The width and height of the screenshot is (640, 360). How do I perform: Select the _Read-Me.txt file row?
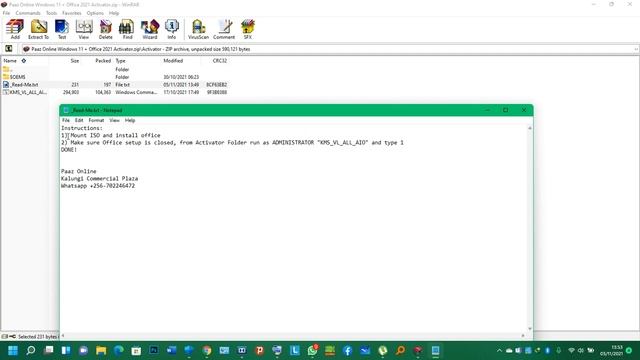(x=114, y=84)
